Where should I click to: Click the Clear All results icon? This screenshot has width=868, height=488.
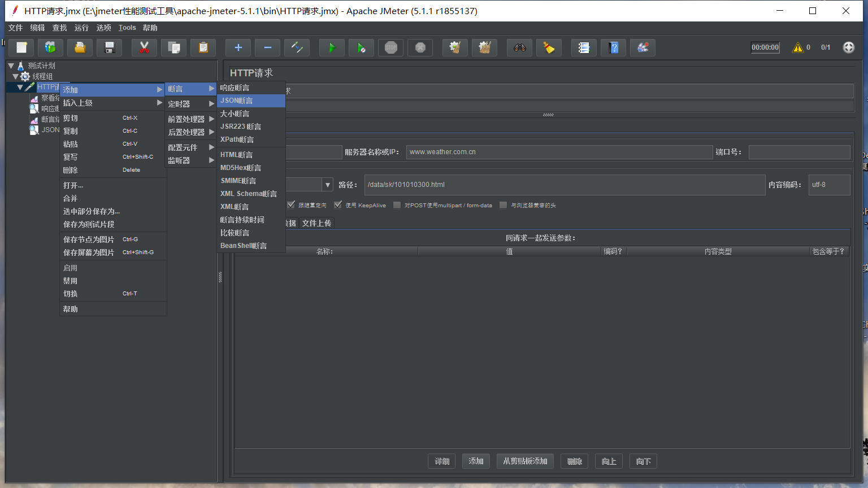click(x=485, y=47)
